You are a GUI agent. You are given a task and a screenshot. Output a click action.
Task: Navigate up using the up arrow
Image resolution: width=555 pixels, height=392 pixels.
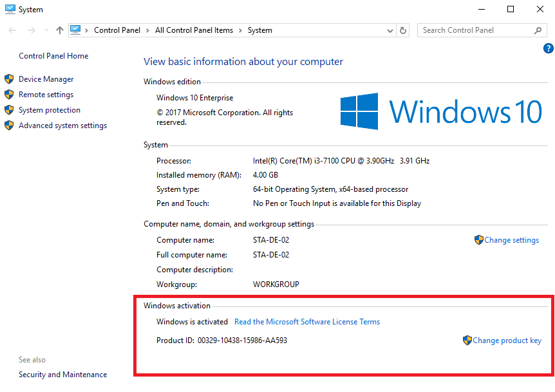click(59, 30)
